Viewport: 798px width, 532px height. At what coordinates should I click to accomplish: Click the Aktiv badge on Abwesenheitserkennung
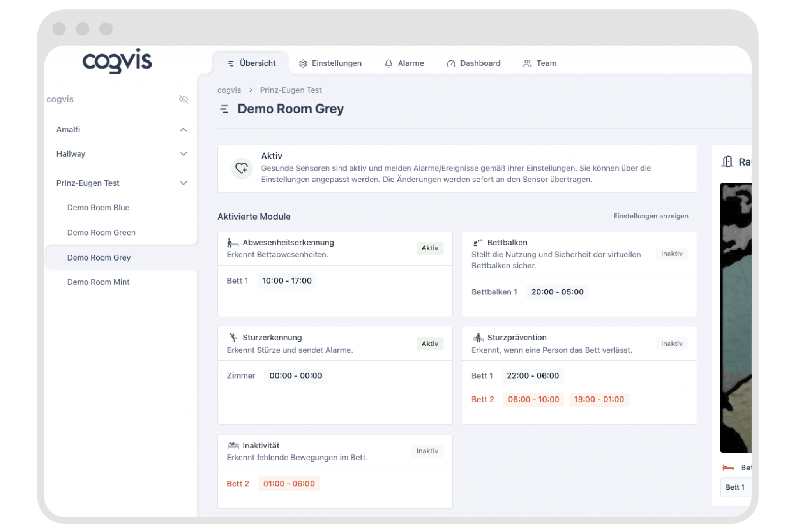pos(429,248)
